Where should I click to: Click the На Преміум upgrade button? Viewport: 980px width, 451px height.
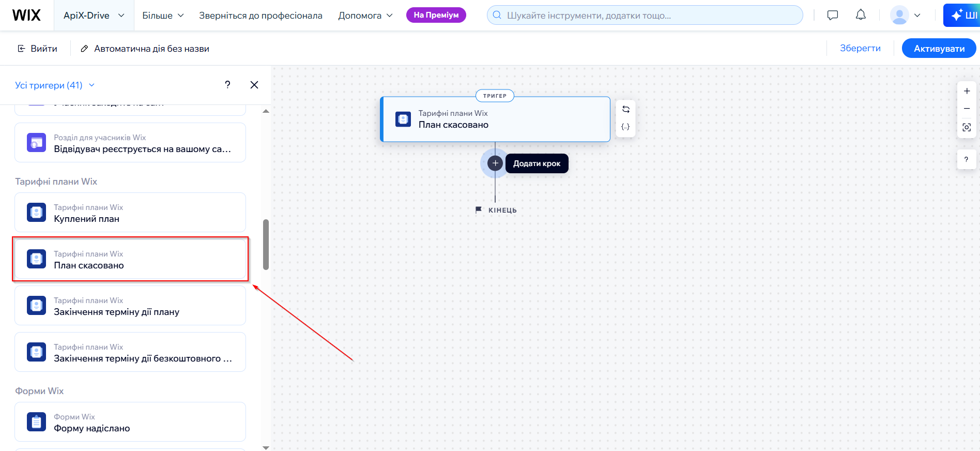(436, 15)
